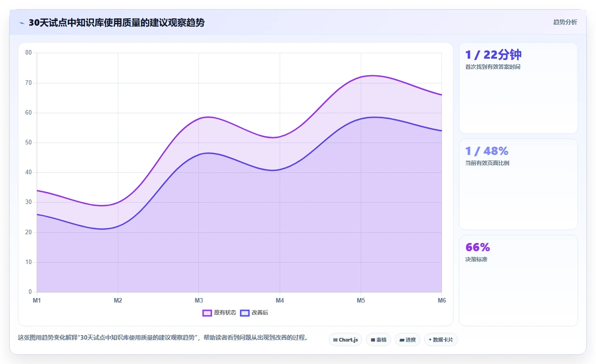Viewport: 596px width, 364px height.
Task: Click the 10 y-axis value
Action: pos(28,262)
